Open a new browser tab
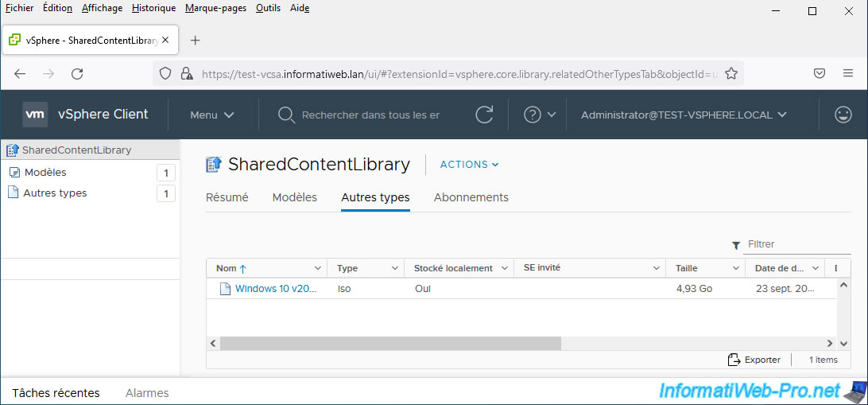The image size is (868, 405). click(x=196, y=41)
